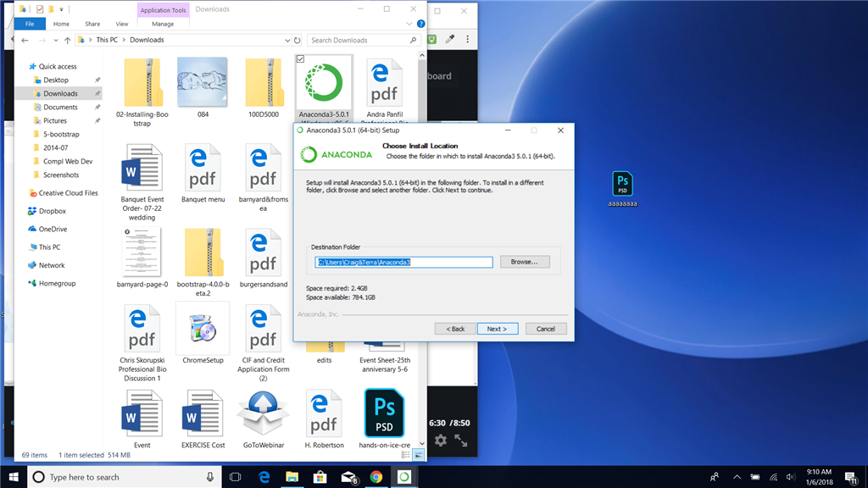Switch to the Share ribbon tab
This screenshot has width=868, height=488.
pyautogui.click(x=92, y=24)
